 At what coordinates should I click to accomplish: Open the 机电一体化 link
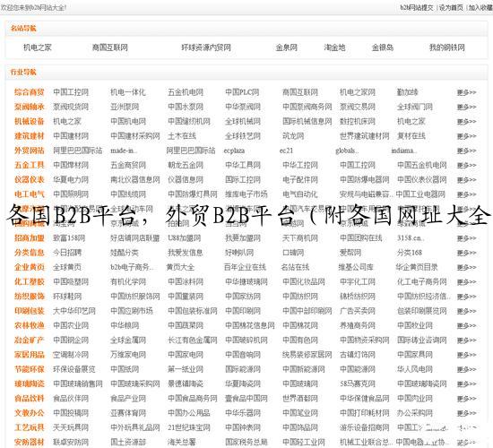[x=128, y=92]
